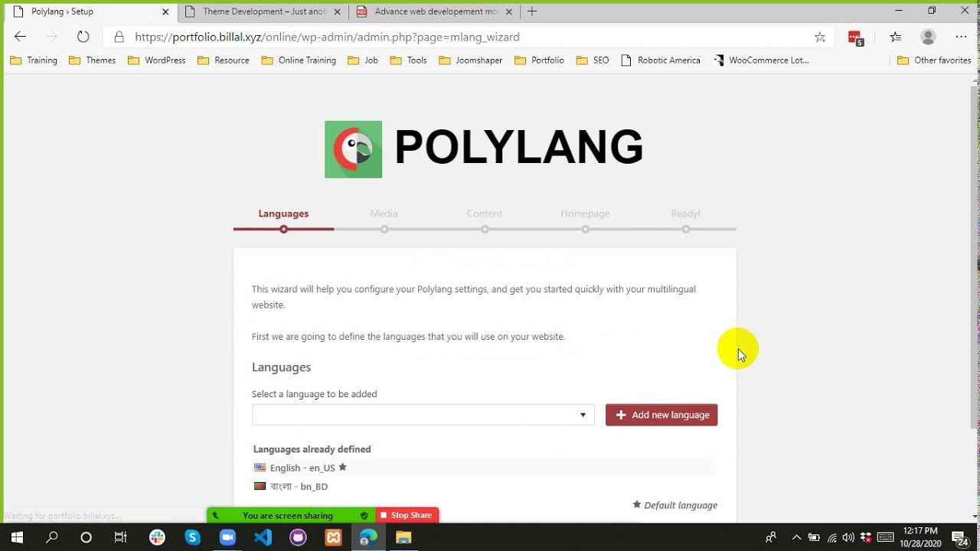Open Zoom from the taskbar
Image resolution: width=980 pixels, height=551 pixels.
pyautogui.click(x=227, y=537)
